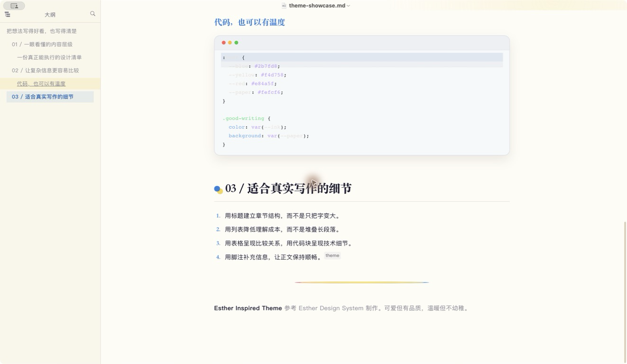Click the 代码，也可以有温度 heading in document
627x364 pixels.
point(249,22)
